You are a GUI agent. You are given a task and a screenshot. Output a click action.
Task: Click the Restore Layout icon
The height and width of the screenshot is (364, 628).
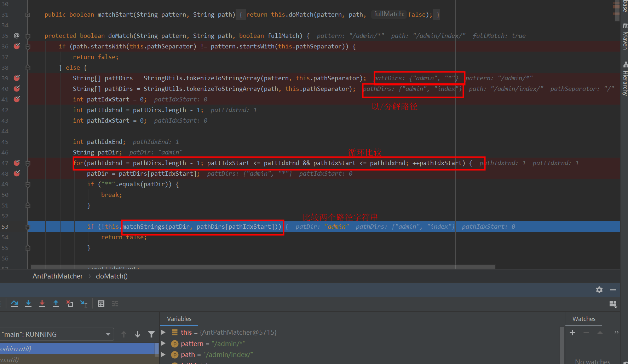[x=613, y=304]
